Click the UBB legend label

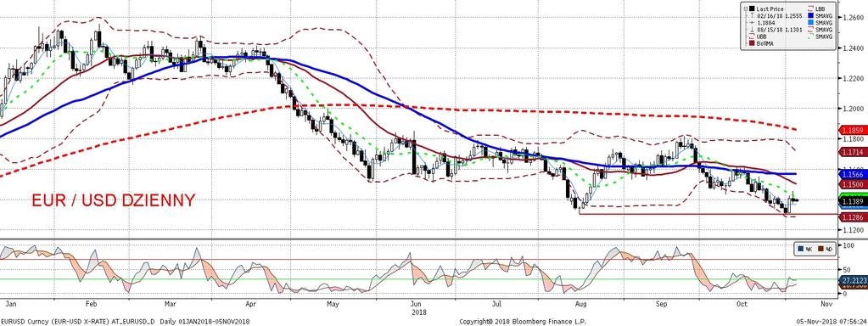pyautogui.click(x=762, y=37)
